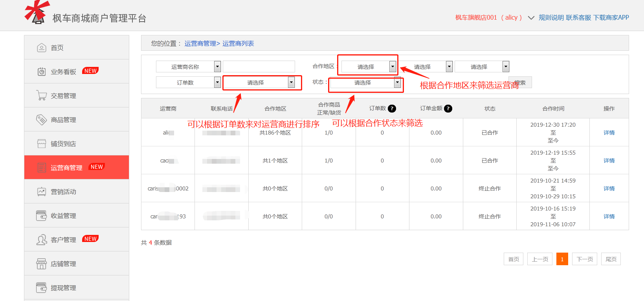
Task: Click the chart icon beside 营销活动
Action: coord(41,192)
